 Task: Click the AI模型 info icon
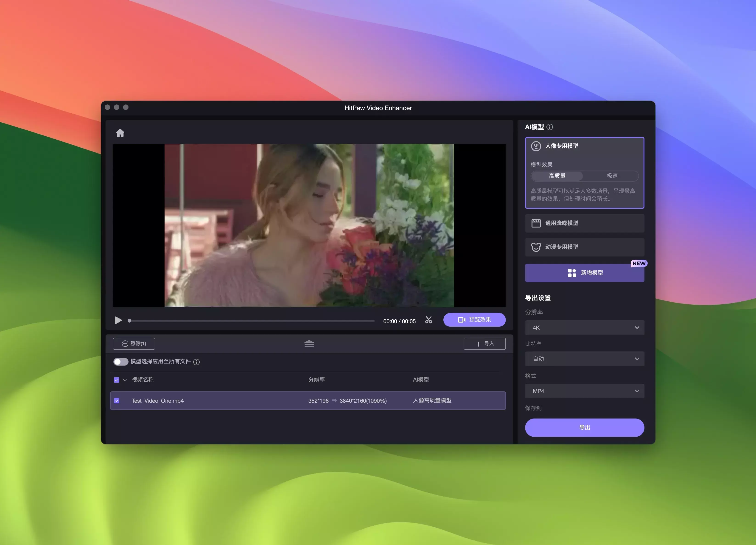tap(550, 127)
